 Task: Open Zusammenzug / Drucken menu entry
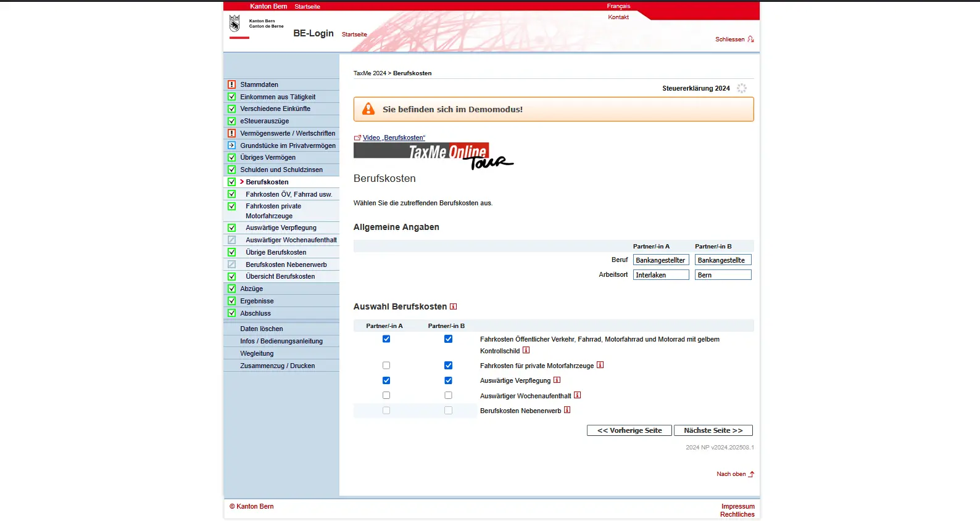coord(277,366)
